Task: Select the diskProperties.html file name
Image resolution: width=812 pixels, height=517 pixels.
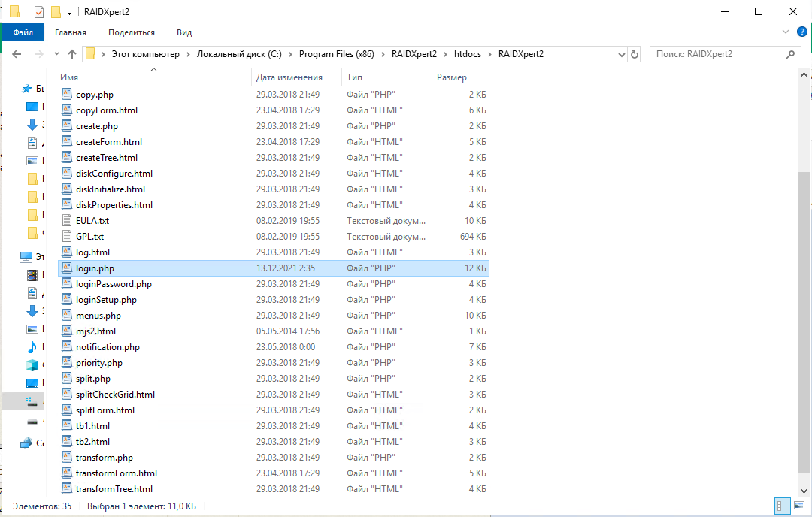Action: pyautogui.click(x=114, y=205)
